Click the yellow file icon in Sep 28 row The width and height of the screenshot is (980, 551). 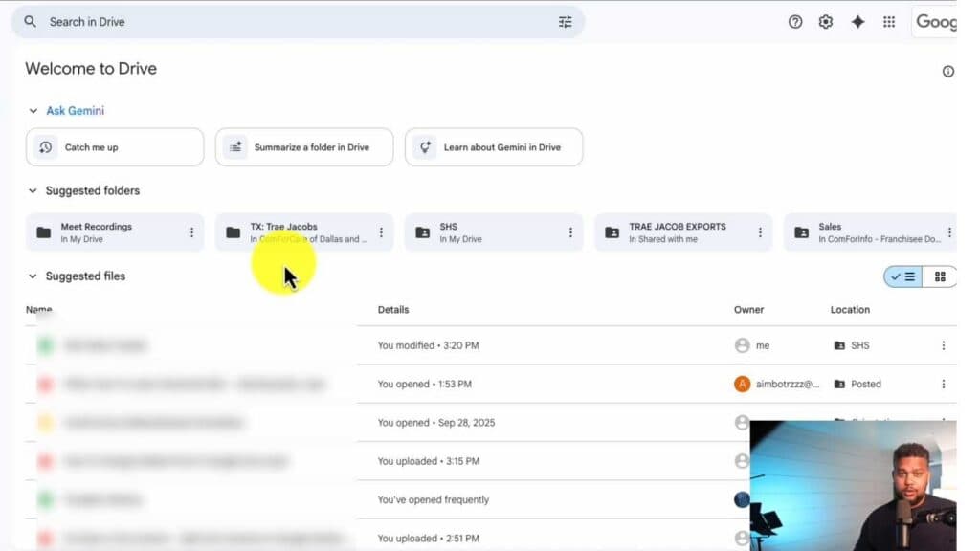[x=45, y=423]
